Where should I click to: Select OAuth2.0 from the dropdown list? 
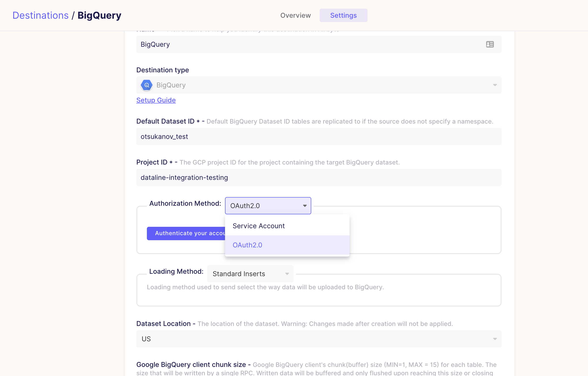coord(247,245)
